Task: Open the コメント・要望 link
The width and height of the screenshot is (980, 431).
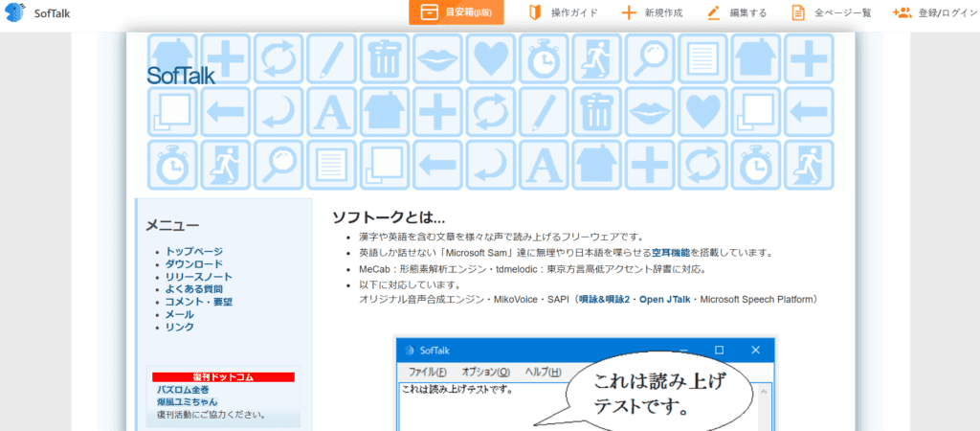Action: [198, 302]
